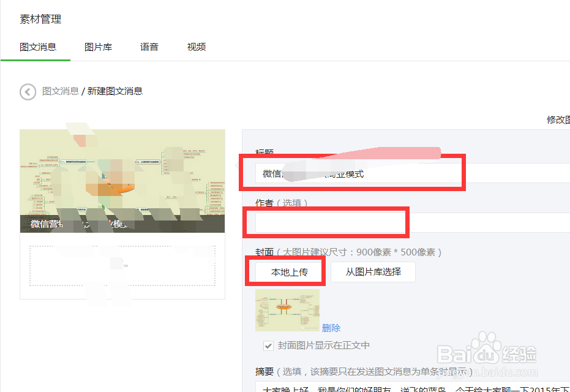This screenshot has height=392, width=570.
Task: Open the 图文消息 breadcrumb link
Action: point(61,91)
